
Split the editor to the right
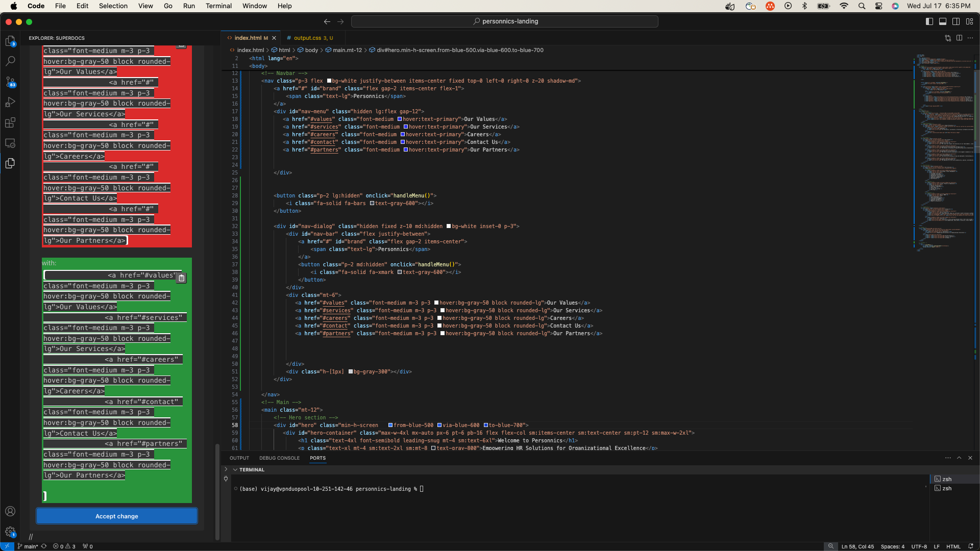point(959,38)
